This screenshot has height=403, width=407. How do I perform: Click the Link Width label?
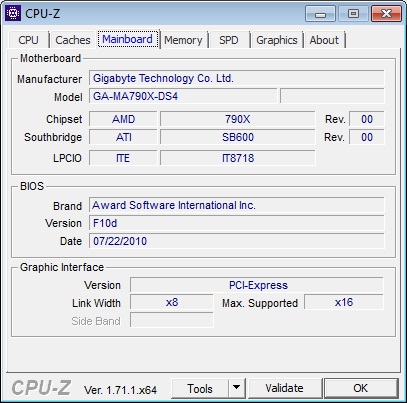coord(96,303)
